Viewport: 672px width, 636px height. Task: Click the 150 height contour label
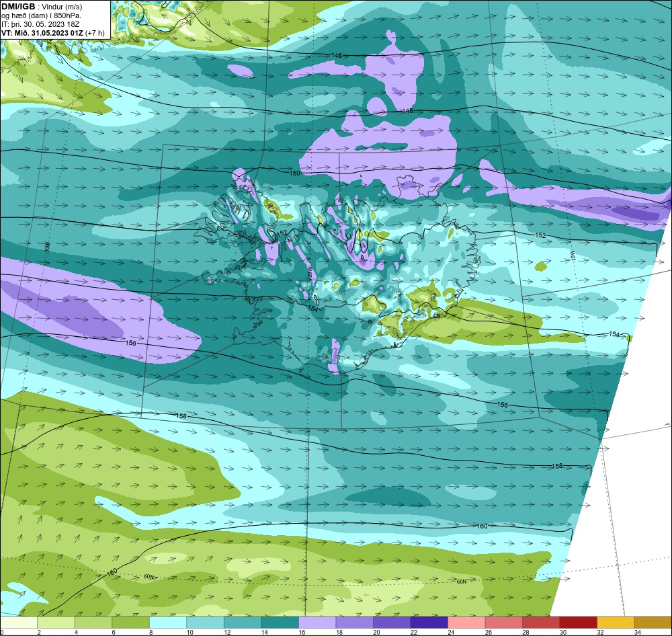coord(295,173)
